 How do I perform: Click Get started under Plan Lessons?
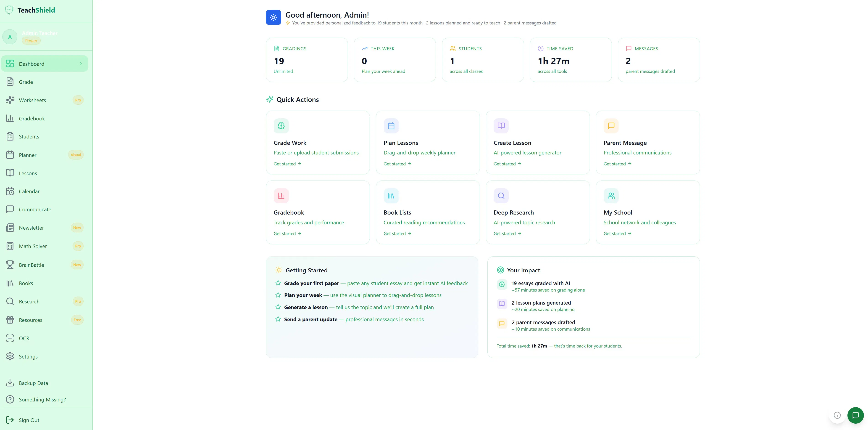pyautogui.click(x=397, y=164)
